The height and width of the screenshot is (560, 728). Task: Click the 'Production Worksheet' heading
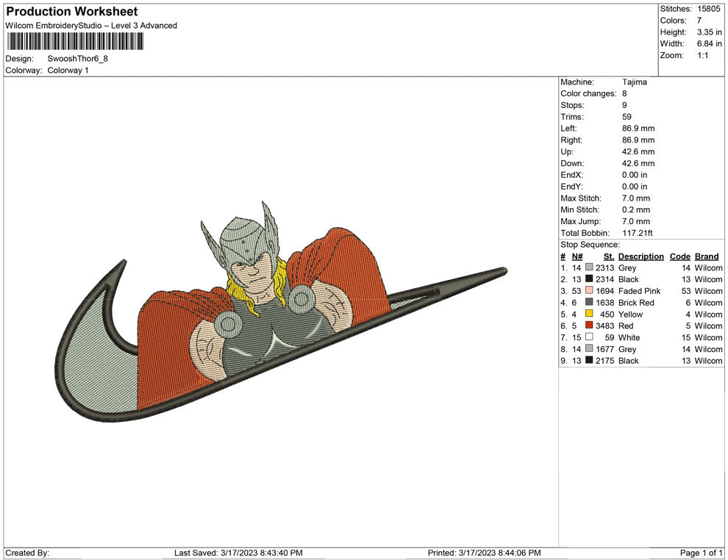point(72,12)
